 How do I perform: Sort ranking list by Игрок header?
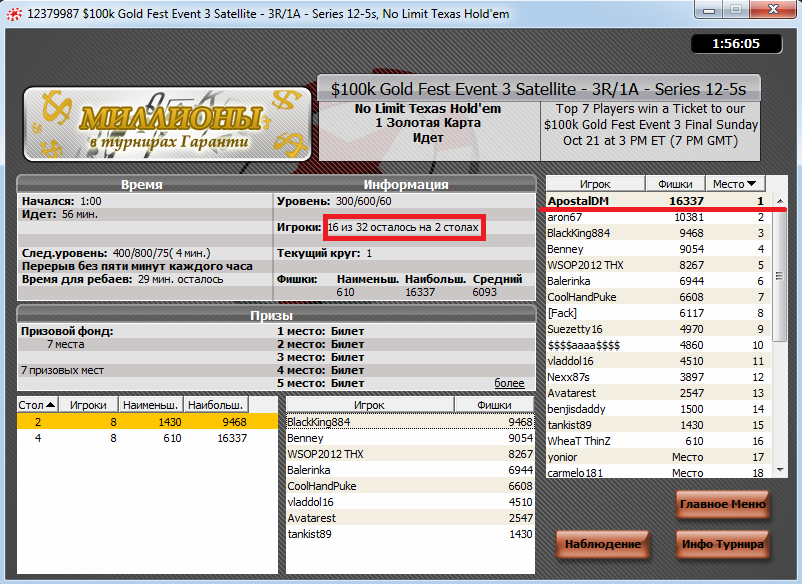click(595, 184)
